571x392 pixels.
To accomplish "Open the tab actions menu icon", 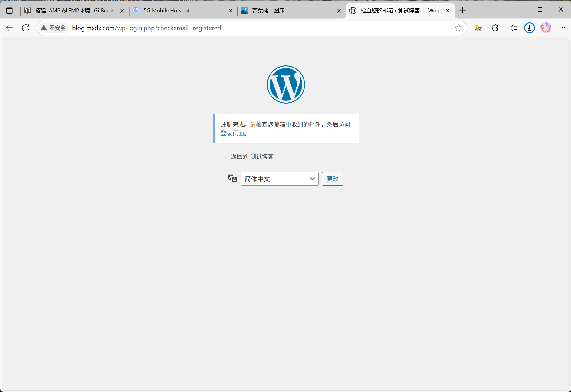I will [9, 11].
